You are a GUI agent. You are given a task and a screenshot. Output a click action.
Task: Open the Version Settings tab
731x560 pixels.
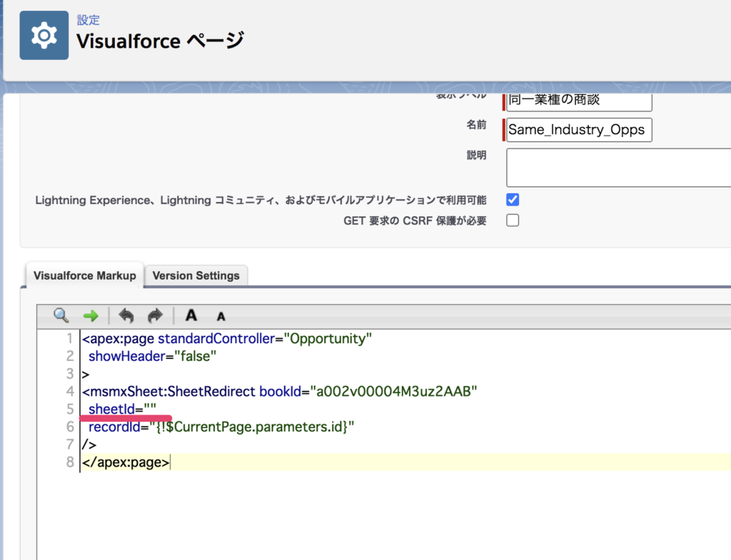coord(196,275)
